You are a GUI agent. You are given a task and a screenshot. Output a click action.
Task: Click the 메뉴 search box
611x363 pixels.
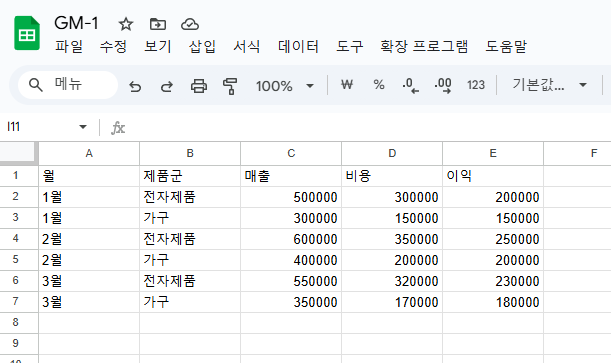click(68, 85)
